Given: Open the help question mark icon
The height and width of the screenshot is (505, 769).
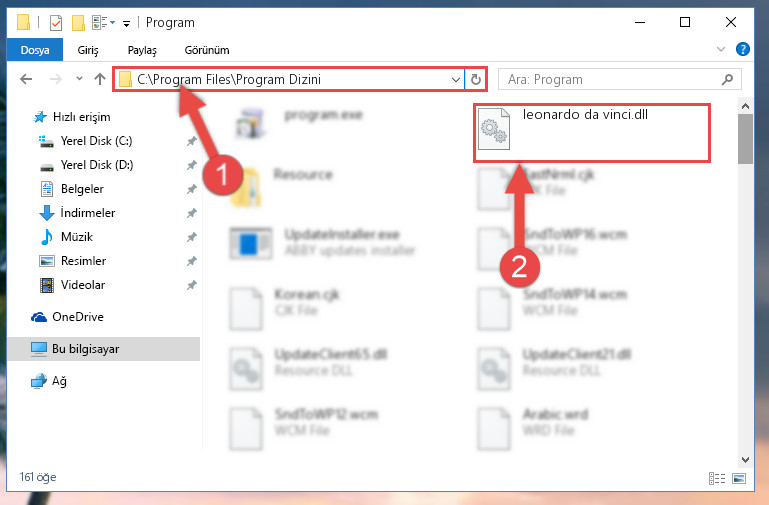Looking at the screenshot, I should (743, 49).
